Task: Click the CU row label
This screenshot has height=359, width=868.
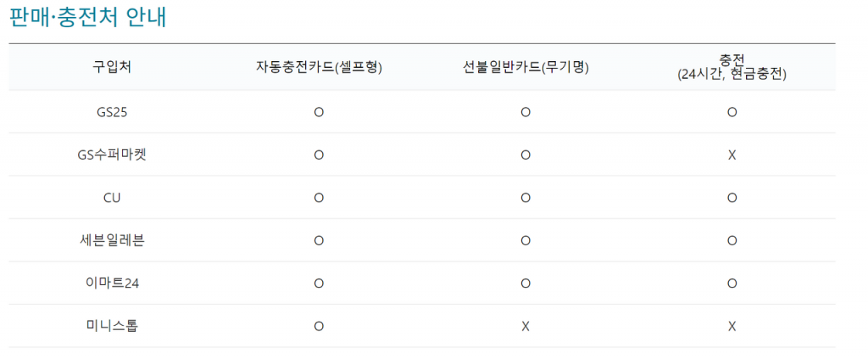Action: pyautogui.click(x=112, y=198)
